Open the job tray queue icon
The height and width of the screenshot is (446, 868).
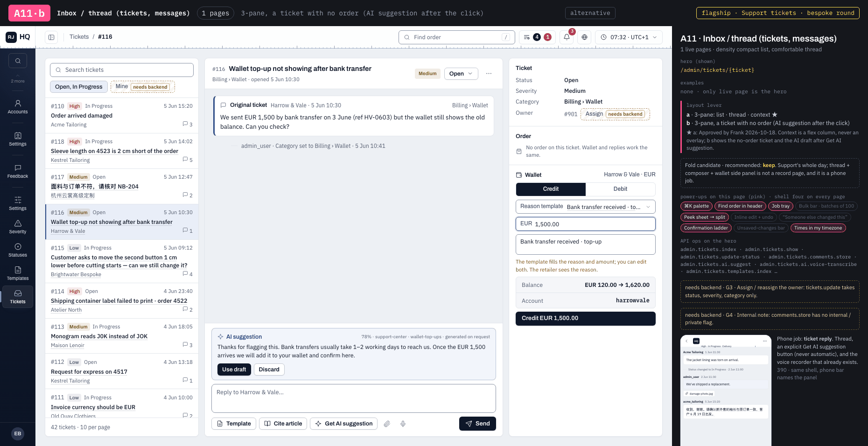[x=538, y=37]
